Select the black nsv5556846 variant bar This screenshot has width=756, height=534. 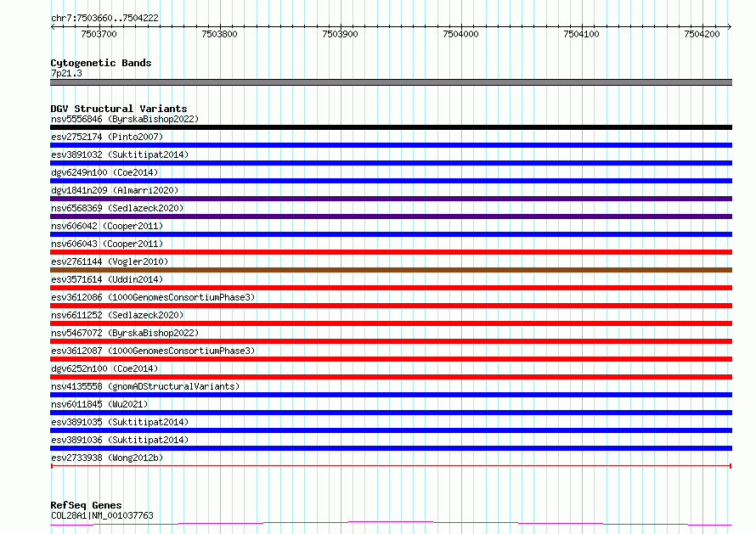click(x=391, y=127)
